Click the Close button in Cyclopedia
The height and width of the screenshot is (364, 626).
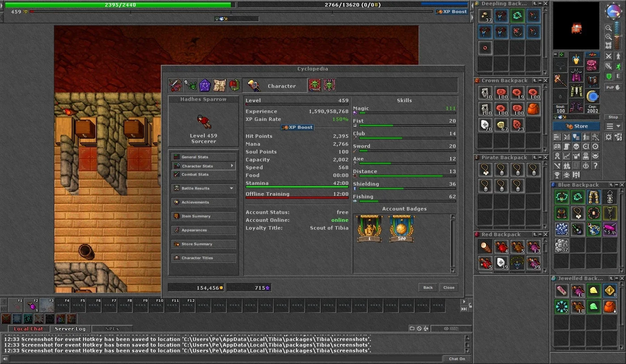(448, 288)
